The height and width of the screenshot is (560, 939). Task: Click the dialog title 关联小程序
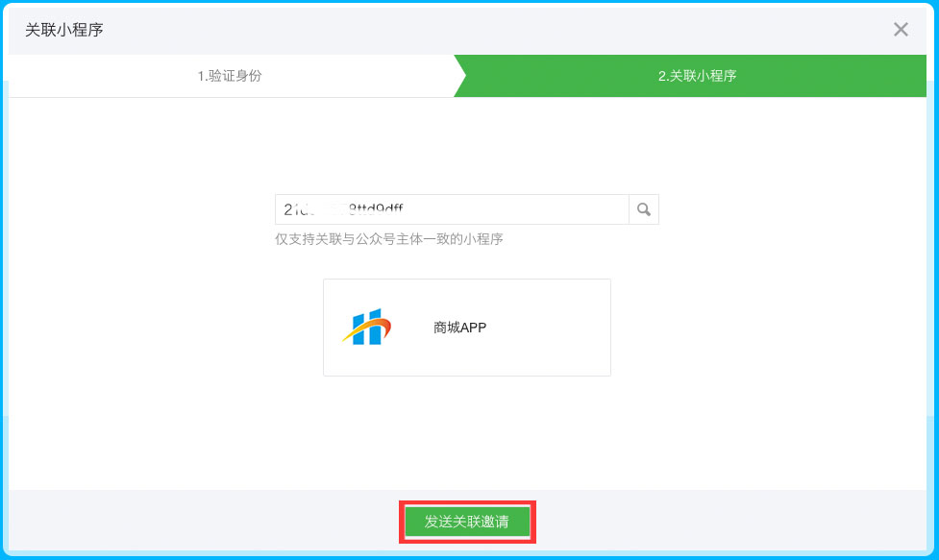(64, 30)
